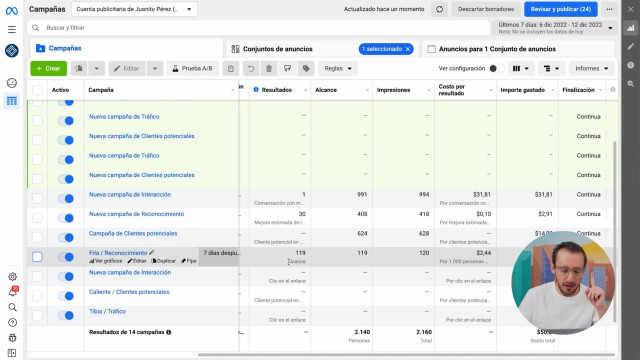Open settings gear in left sidebar
Image resolution: width=640 pixels, height=360 pixels.
pyautogui.click(x=12, y=277)
